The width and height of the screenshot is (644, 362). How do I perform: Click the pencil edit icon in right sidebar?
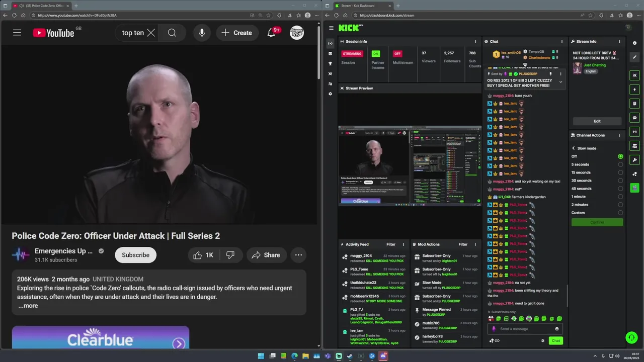click(x=634, y=57)
